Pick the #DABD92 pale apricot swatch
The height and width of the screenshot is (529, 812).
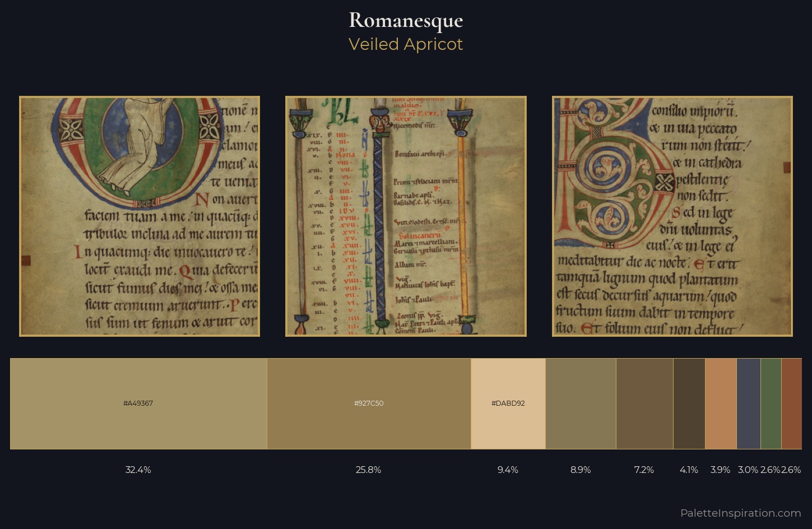point(508,403)
